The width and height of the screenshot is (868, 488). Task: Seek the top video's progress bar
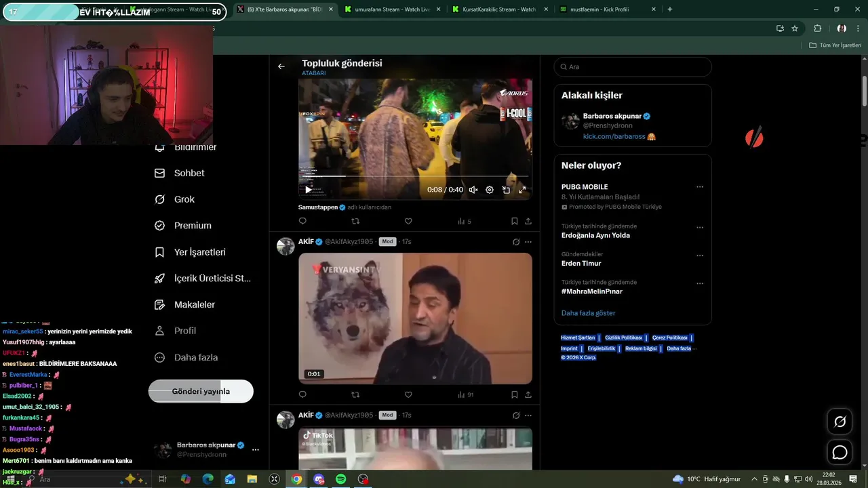tap(415, 176)
